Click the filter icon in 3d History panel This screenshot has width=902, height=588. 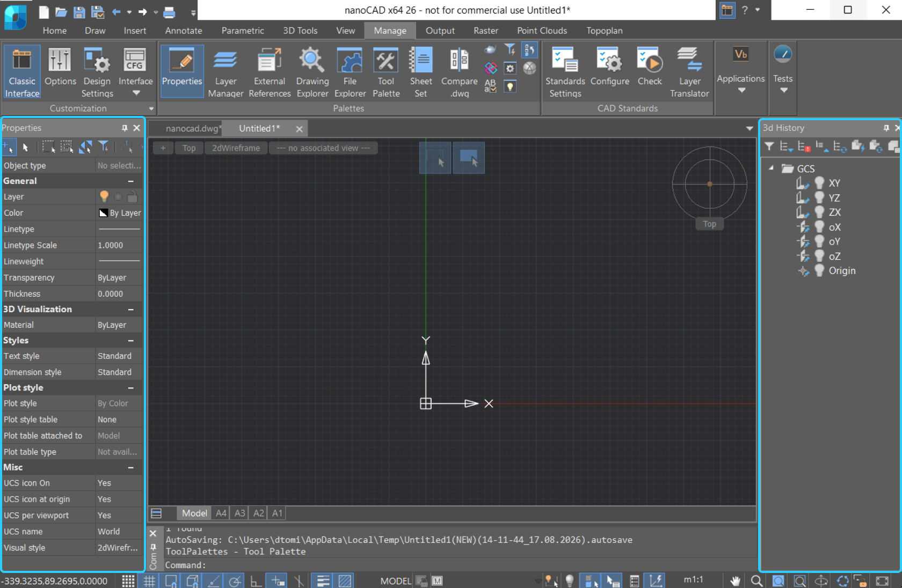click(x=769, y=146)
